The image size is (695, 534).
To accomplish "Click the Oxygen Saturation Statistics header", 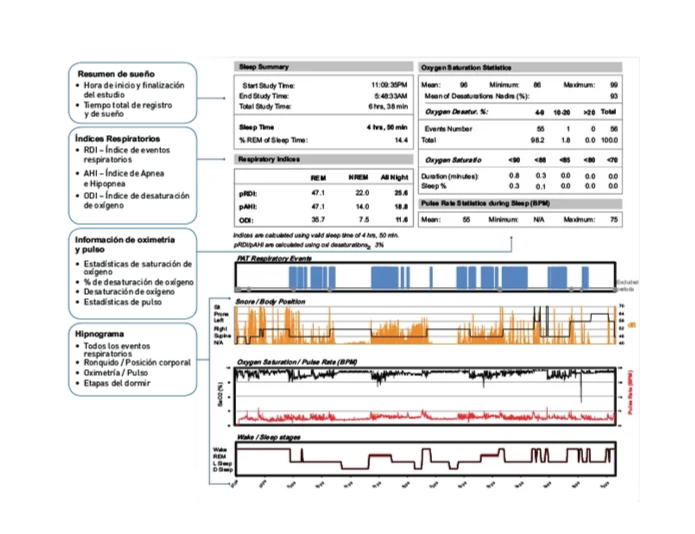I will (466, 66).
